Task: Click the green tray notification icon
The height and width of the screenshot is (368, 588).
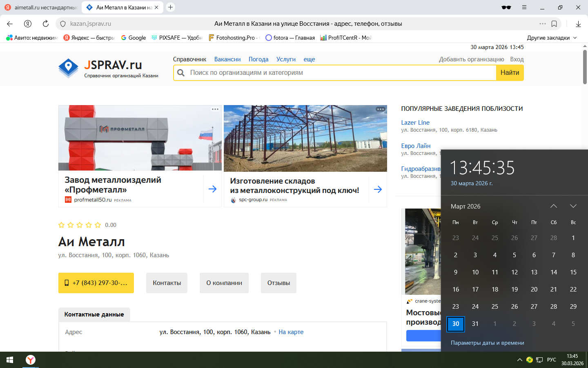Action: [x=530, y=360]
